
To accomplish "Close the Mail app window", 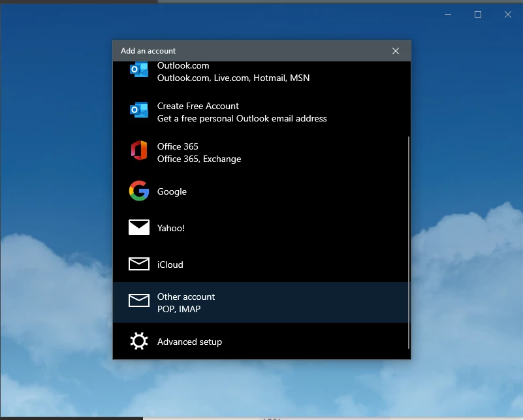I will [x=508, y=14].
